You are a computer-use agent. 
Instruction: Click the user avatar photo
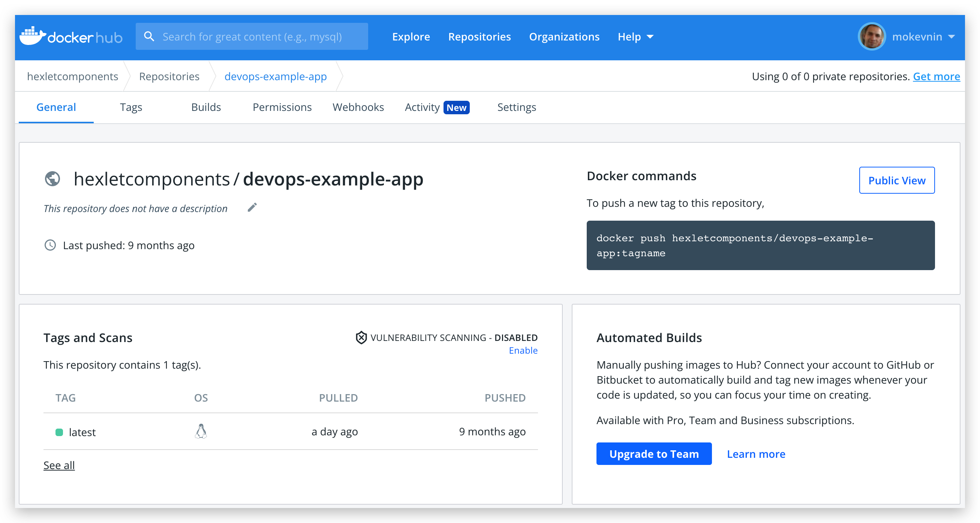[x=872, y=36]
